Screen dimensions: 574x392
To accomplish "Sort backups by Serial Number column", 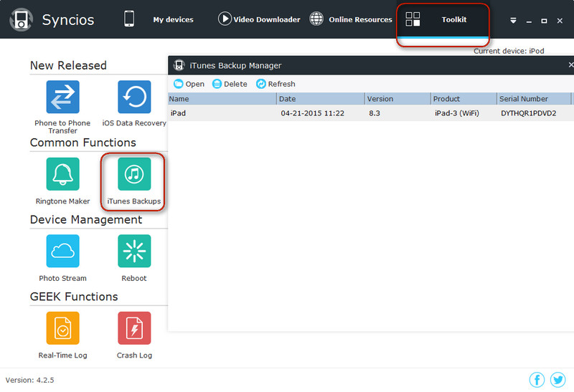I will point(534,99).
